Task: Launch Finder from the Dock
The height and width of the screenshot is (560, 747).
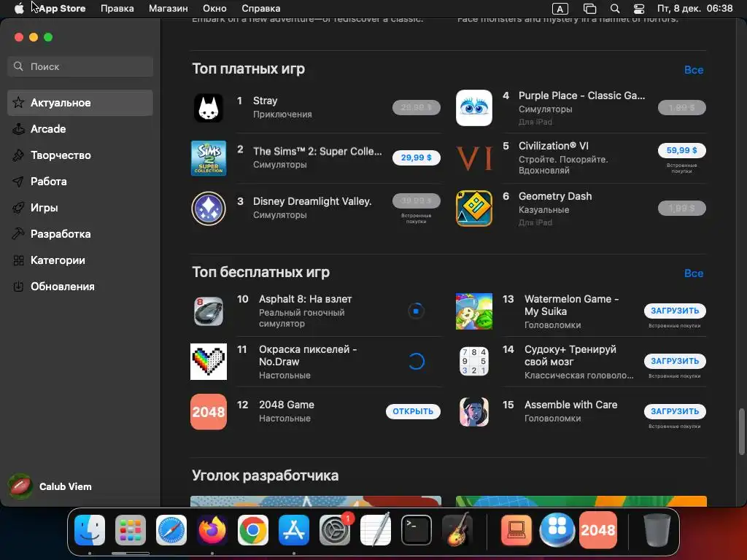Action: click(90, 530)
